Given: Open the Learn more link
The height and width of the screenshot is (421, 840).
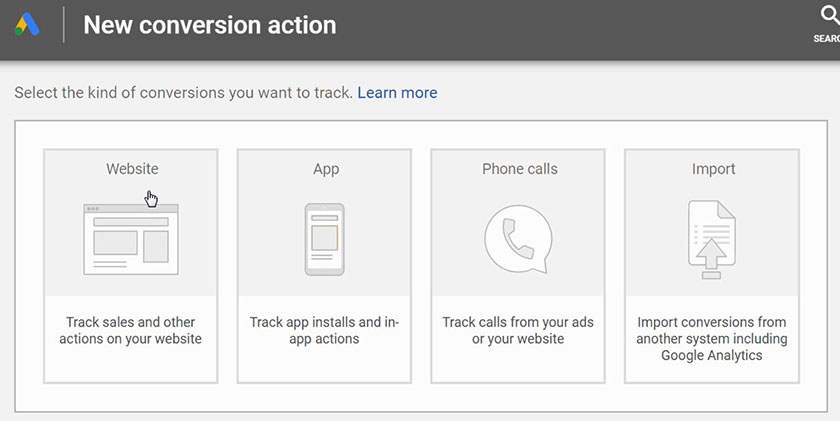Looking at the screenshot, I should tap(397, 92).
